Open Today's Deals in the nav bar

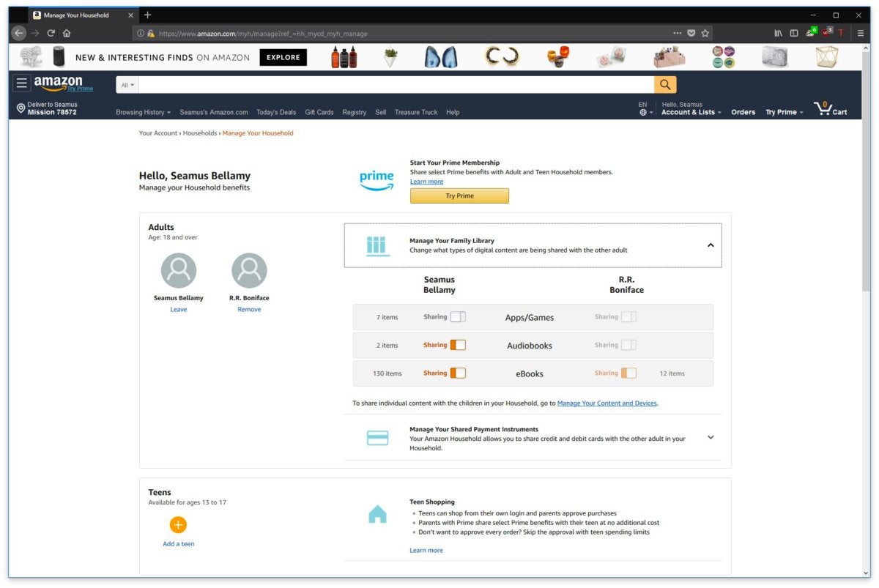click(x=276, y=112)
